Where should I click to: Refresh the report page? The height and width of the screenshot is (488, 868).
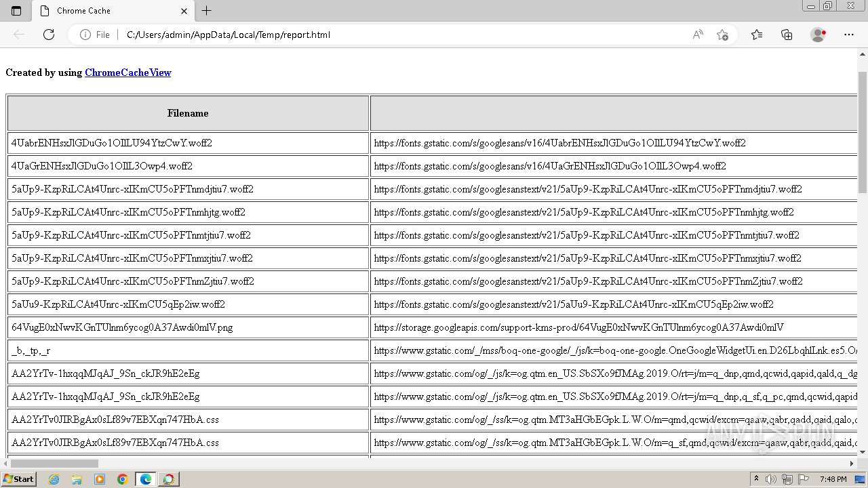[49, 35]
